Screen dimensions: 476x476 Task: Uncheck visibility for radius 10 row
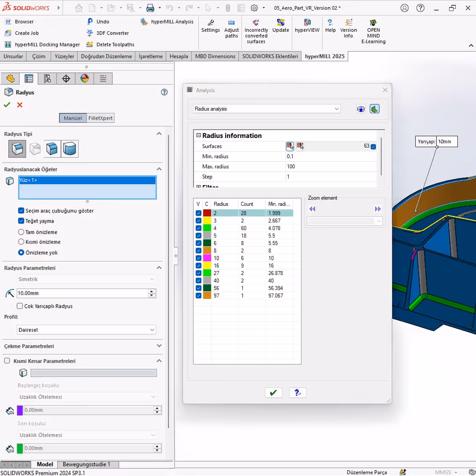pyautogui.click(x=198, y=258)
